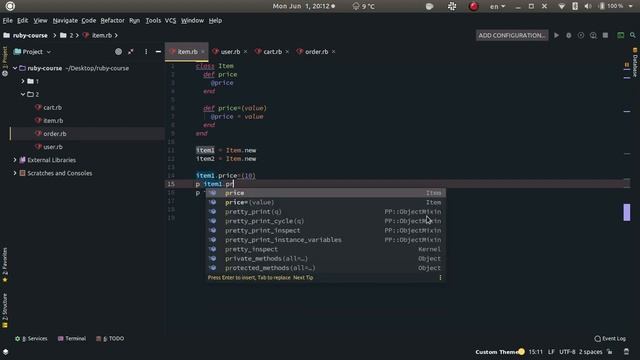The width and height of the screenshot is (640, 360).
Task: Open the VCS menu
Action: pyautogui.click(x=171, y=20)
